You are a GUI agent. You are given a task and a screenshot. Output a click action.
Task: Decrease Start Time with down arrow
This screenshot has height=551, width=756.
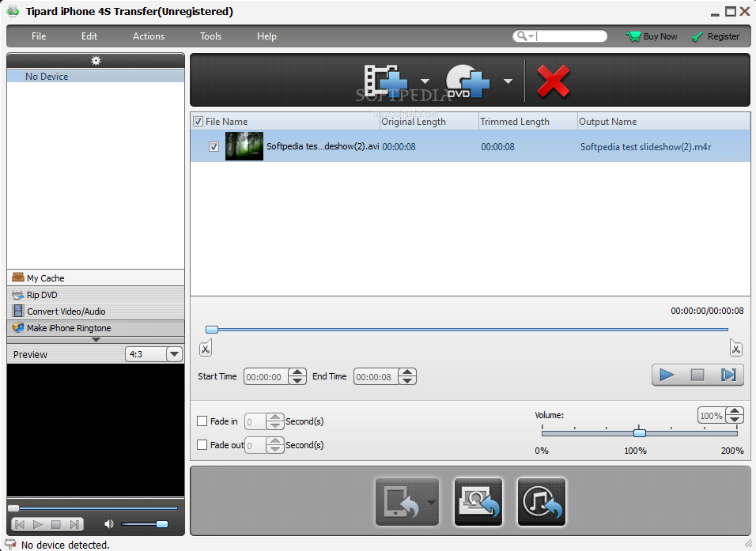(297, 381)
